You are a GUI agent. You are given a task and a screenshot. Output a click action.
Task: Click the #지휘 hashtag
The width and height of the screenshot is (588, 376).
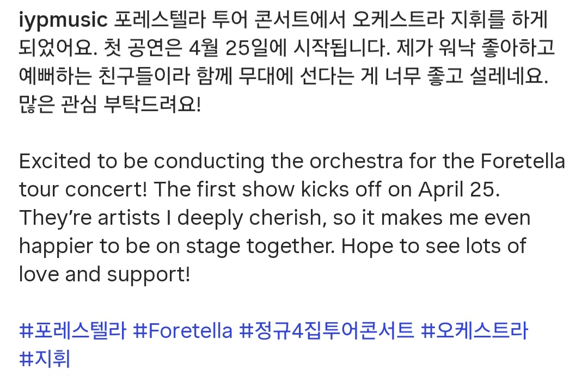(x=45, y=359)
